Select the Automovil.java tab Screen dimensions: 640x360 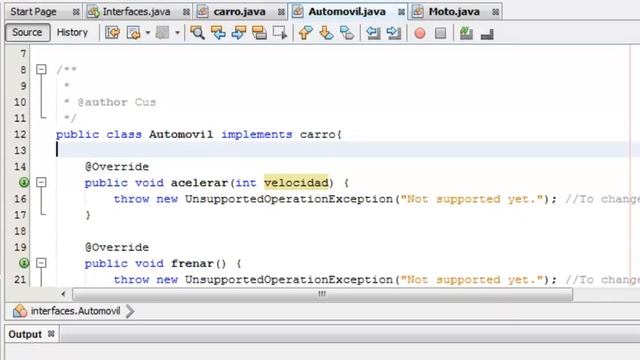[x=347, y=12]
